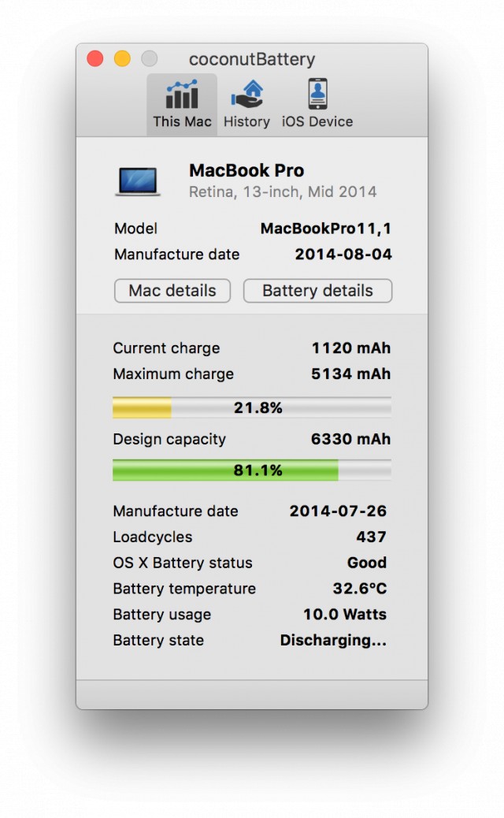Switch to the This Mac tab label
This screenshot has width=504, height=818.
(182, 121)
